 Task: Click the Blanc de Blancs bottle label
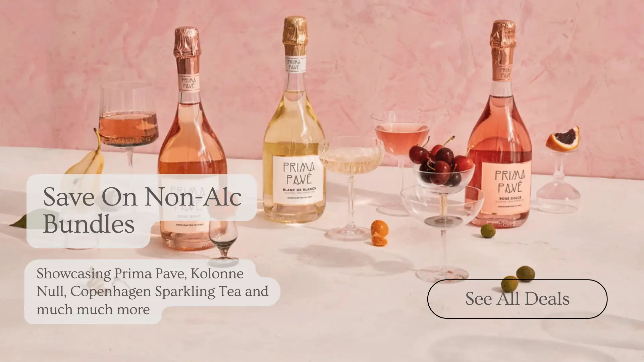click(x=298, y=180)
